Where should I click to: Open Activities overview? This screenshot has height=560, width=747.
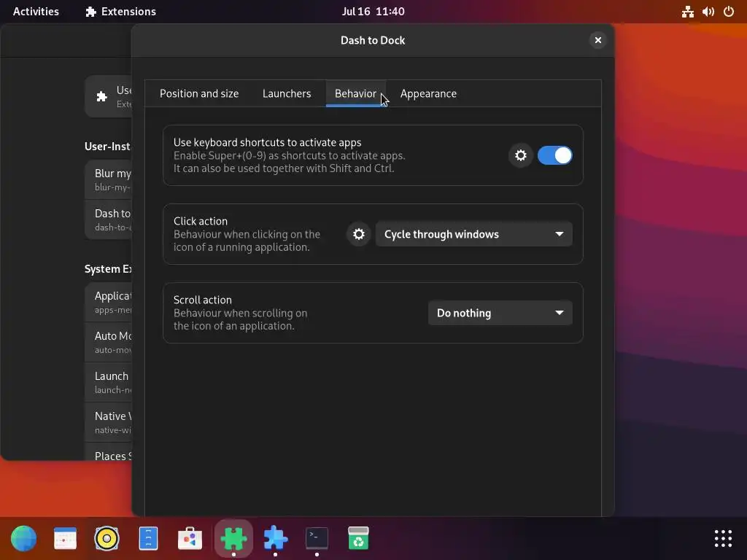36,12
